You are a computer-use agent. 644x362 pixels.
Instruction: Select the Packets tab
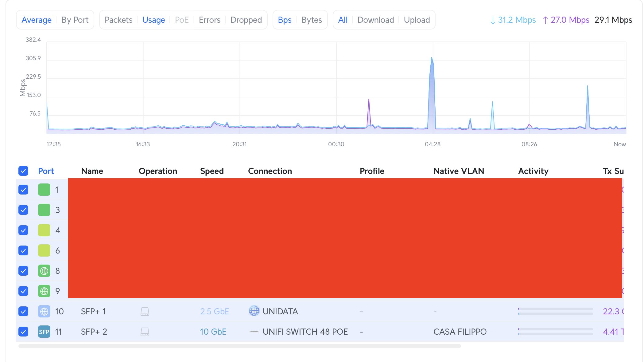[x=118, y=20]
